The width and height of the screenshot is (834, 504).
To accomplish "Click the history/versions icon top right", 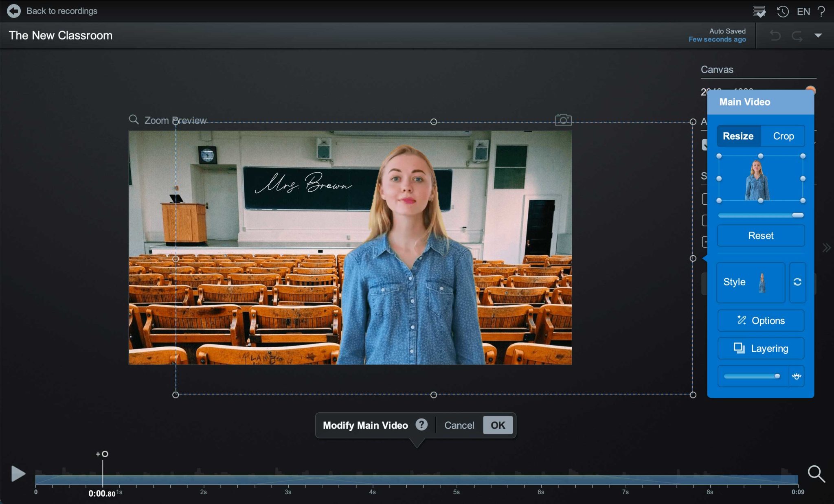I will (784, 11).
